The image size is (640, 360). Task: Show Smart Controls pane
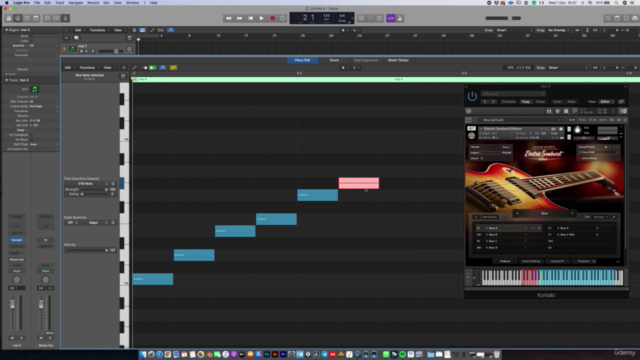47,18
